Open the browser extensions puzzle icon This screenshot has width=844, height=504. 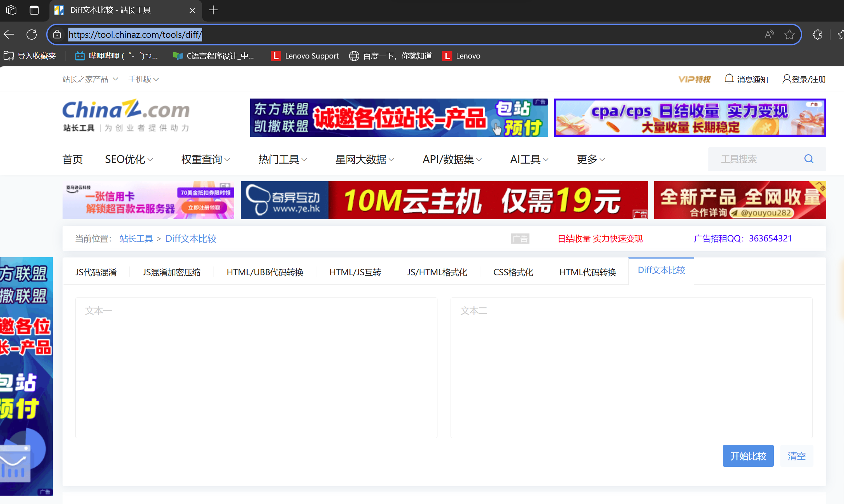[817, 35]
